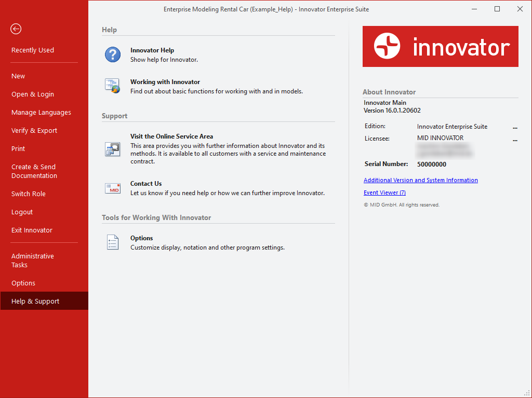Open Options under Tools for Working
The width and height of the screenshot is (532, 398).
(141, 238)
